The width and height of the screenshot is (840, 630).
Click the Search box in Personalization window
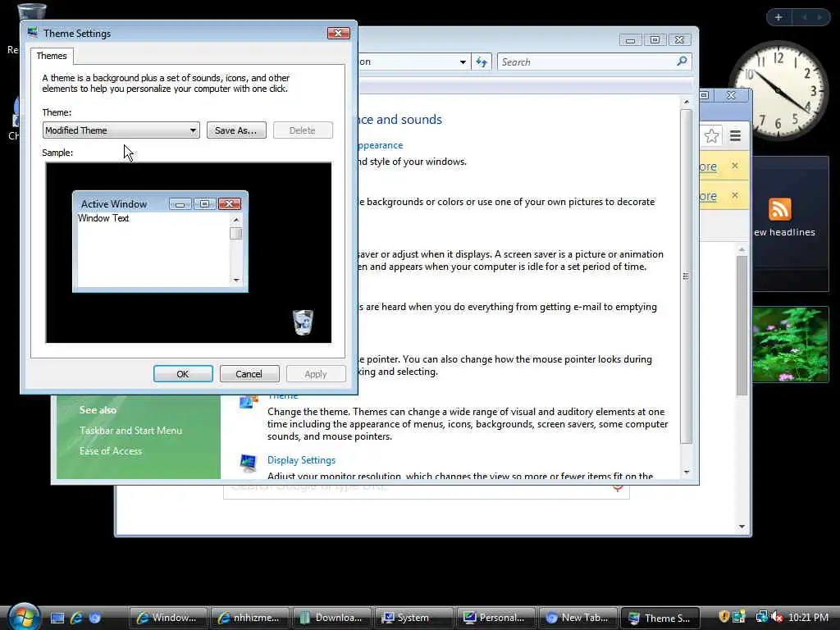pyautogui.click(x=594, y=62)
